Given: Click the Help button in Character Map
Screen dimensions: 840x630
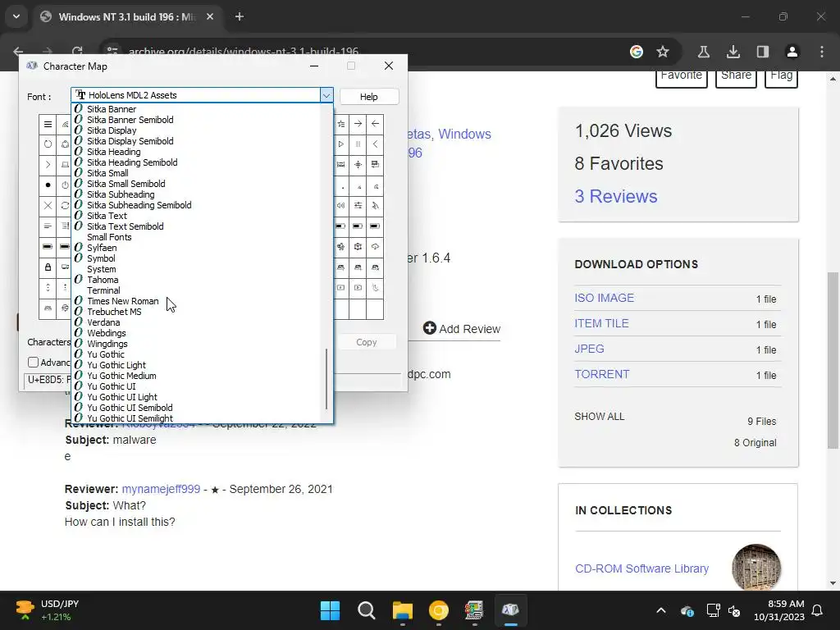Looking at the screenshot, I should tap(368, 97).
